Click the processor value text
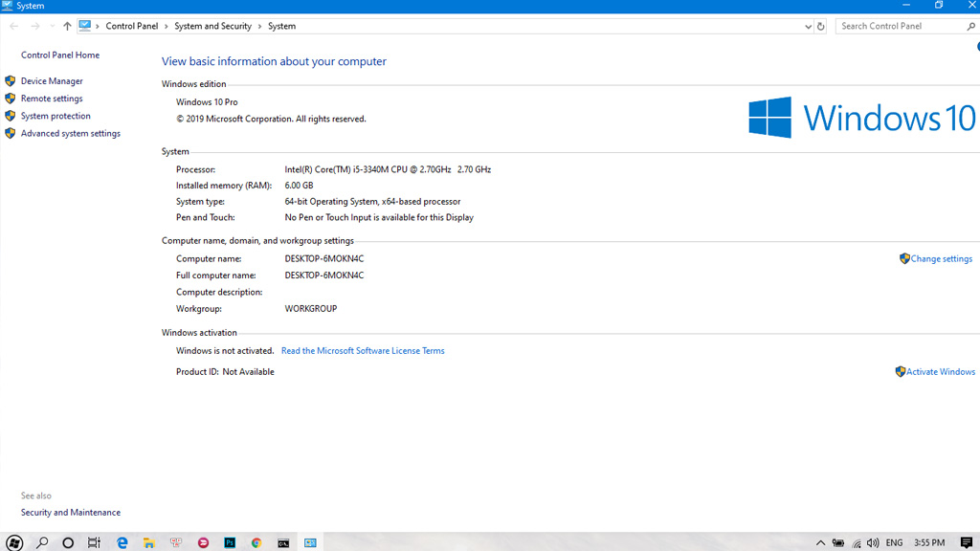This screenshot has height=551, width=980. tap(389, 169)
